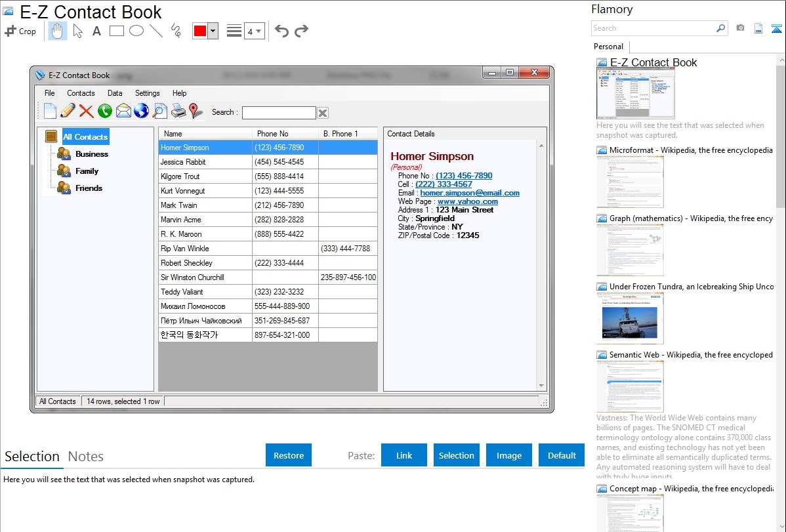This screenshot has height=532, width=786.
Task: Click the send email envelope icon
Action: (x=123, y=111)
